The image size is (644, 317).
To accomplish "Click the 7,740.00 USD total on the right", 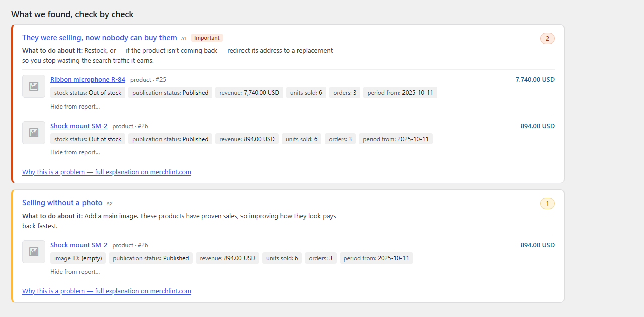I will [535, 79].
